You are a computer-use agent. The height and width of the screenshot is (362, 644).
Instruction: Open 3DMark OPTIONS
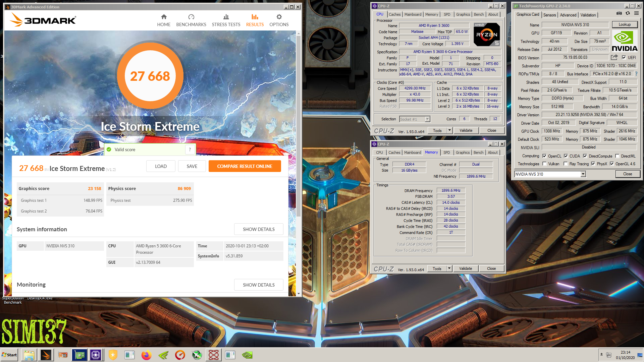pos(279,20)
